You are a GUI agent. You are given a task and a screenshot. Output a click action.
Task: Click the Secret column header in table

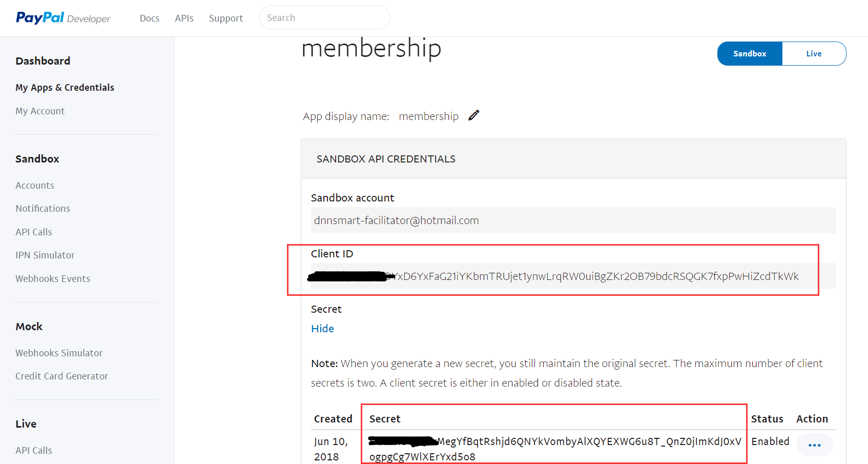pos(385,419)
